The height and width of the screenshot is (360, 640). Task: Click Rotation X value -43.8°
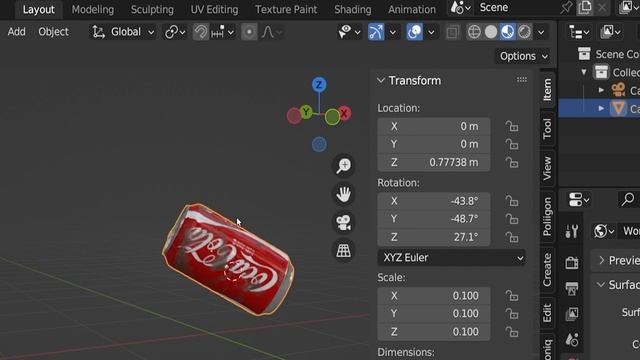433,201
